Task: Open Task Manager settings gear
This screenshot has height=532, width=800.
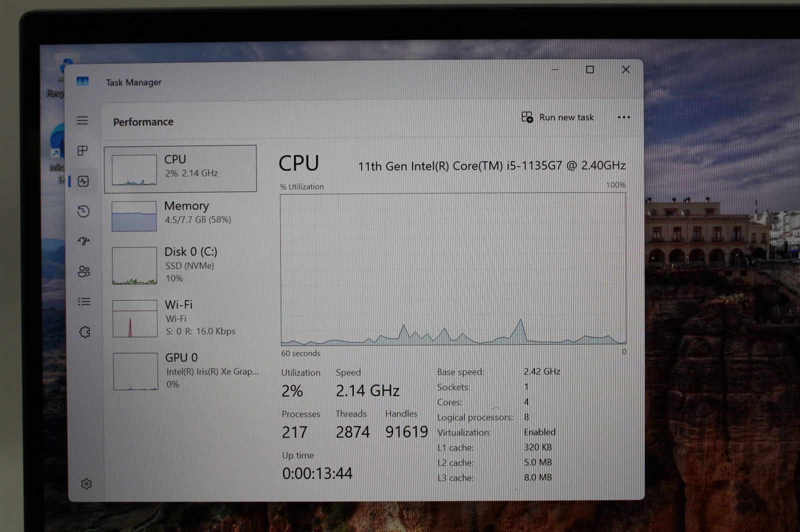Action: (86, 483)
